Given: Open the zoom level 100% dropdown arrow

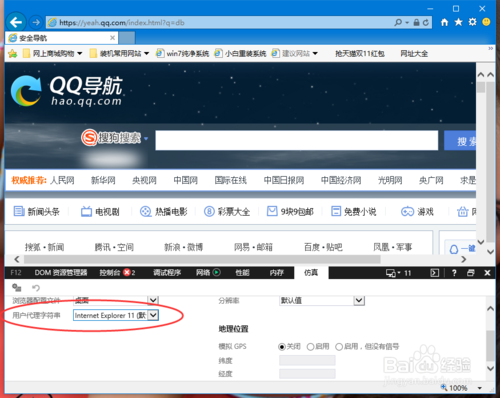Looking at the screenshot, I should tap(479, 388).
